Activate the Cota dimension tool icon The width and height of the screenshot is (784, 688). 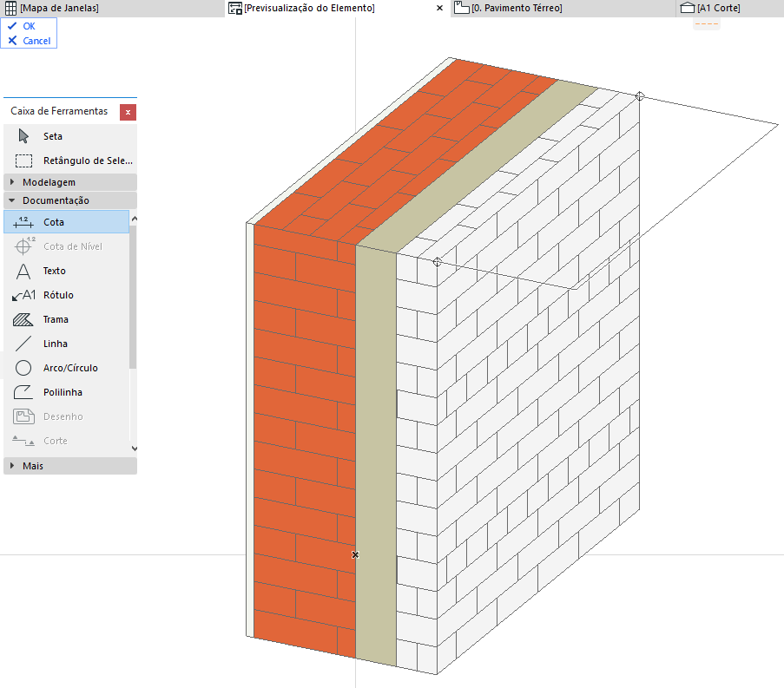[x=23, y=222]
